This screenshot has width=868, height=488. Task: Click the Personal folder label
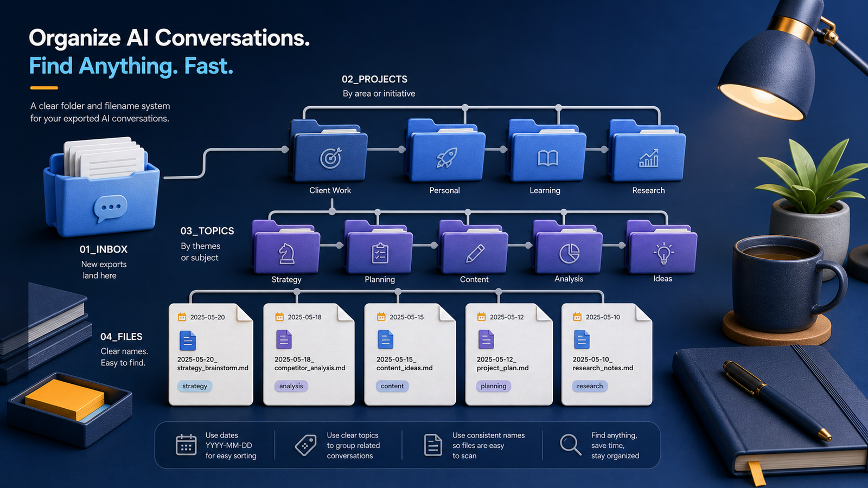coord(445,190)
